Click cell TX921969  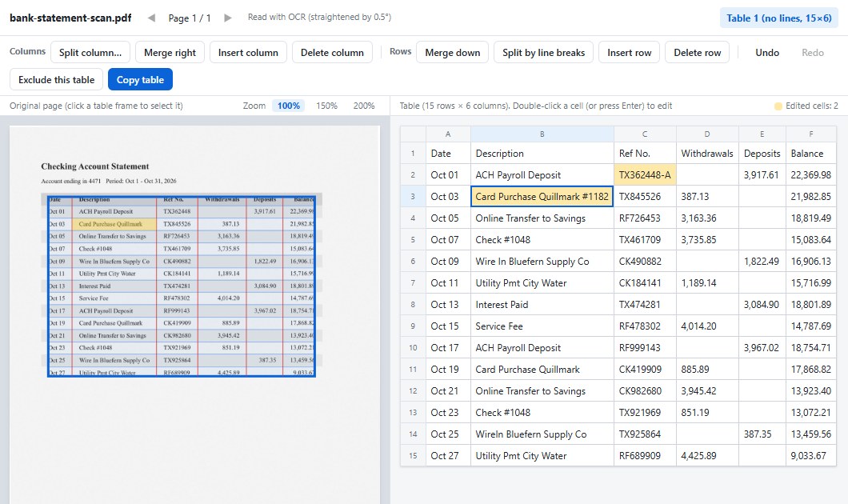(x=645, y=413)
